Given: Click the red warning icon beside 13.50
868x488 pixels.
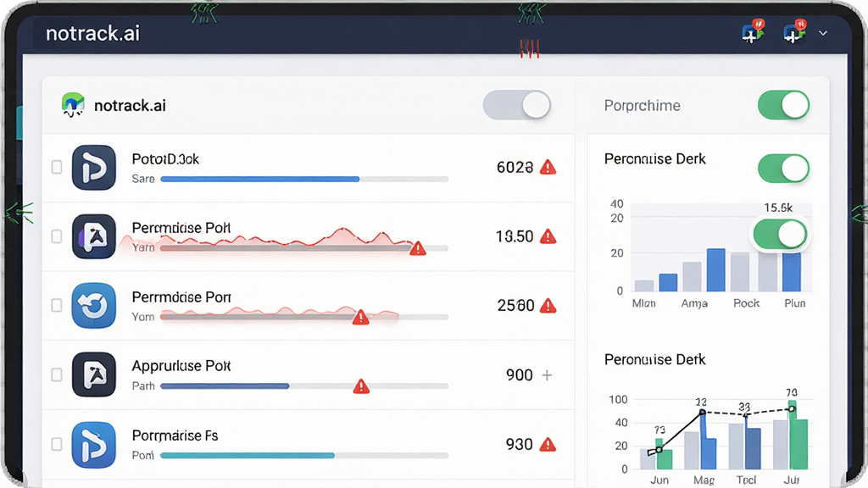Looking at the screenshot, I should coord(548,236).
